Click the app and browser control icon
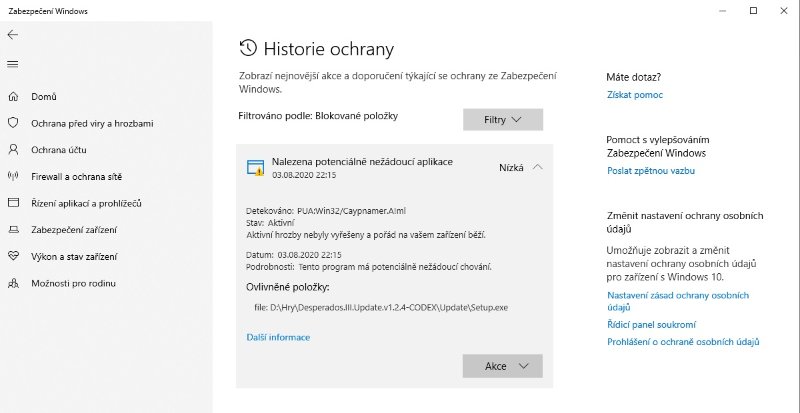This screenshot has width=800, height=413. click(x=13, y=203)
